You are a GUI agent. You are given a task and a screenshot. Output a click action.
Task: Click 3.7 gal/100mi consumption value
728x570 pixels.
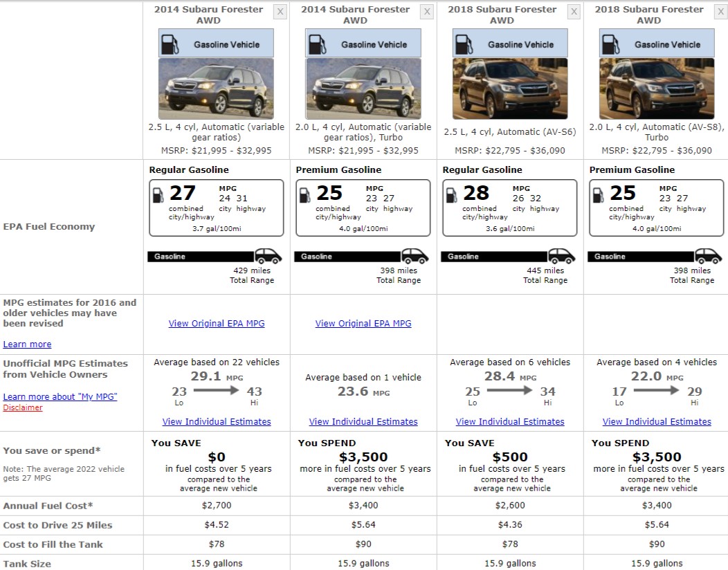tap(217, 229)
